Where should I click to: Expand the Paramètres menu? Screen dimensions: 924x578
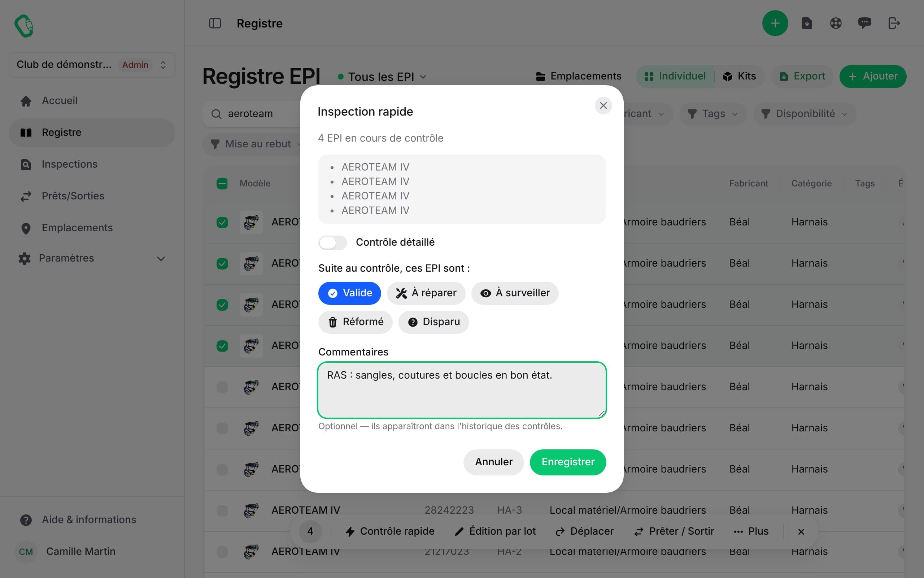(92, 258)
